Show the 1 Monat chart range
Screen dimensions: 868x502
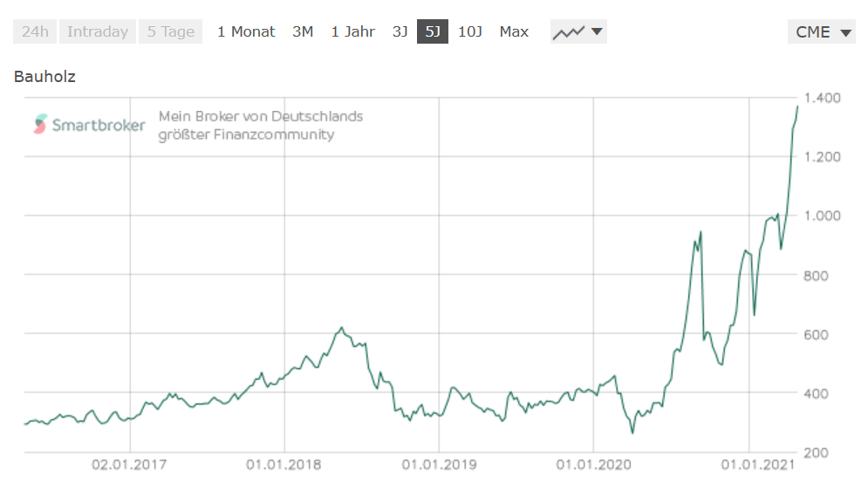pyautogui.click(x=246, y=32)
